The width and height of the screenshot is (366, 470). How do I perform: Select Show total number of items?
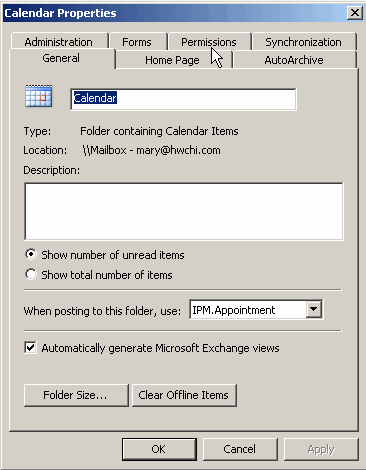tap(31, 275)
